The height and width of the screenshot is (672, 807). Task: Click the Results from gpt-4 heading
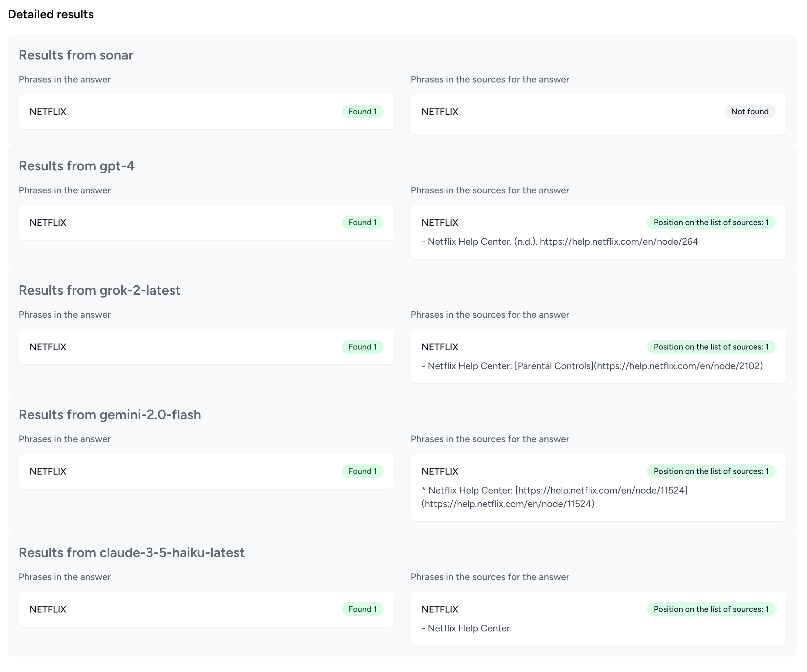tap(76, 166)
